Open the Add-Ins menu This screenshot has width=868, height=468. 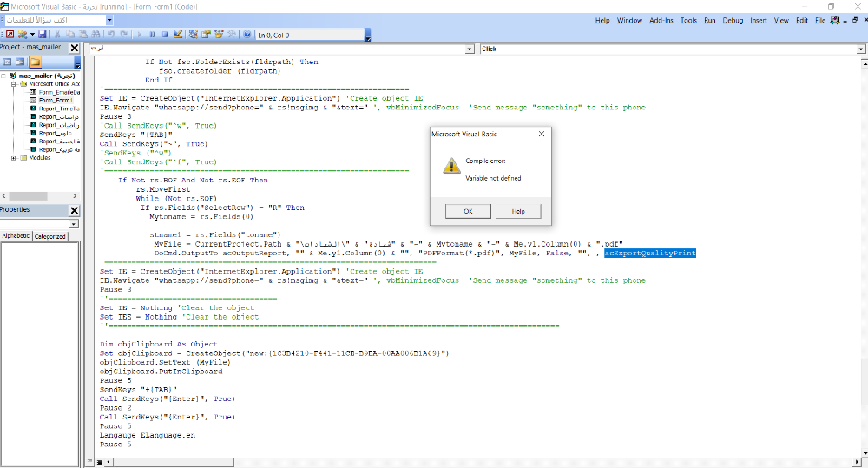661,21
